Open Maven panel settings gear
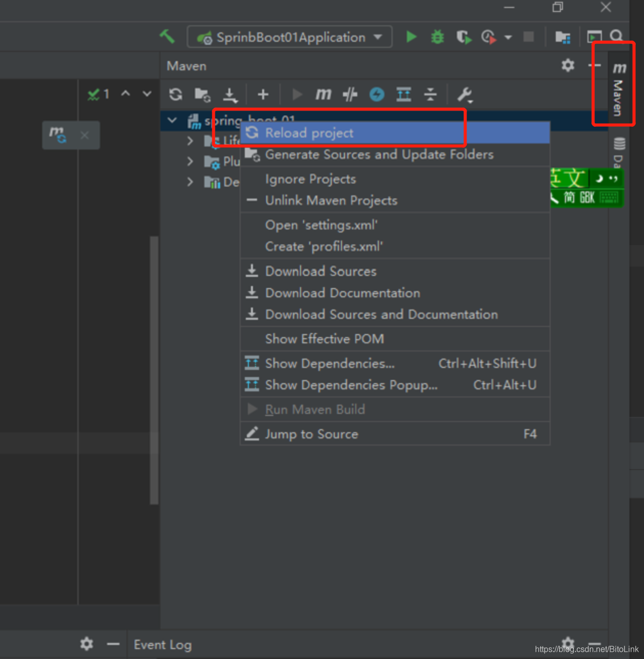Image resolution: width=644 pixels, height=659 pixels. pos(568,65)
